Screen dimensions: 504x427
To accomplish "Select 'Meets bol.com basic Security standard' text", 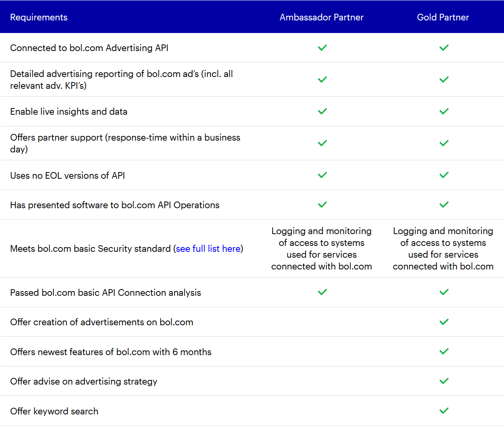I will point(90,249).
